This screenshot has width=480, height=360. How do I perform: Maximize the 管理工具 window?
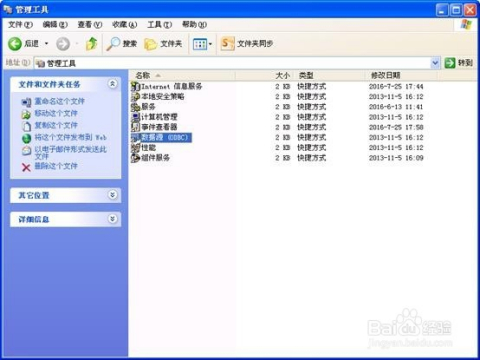coord(456,10)
